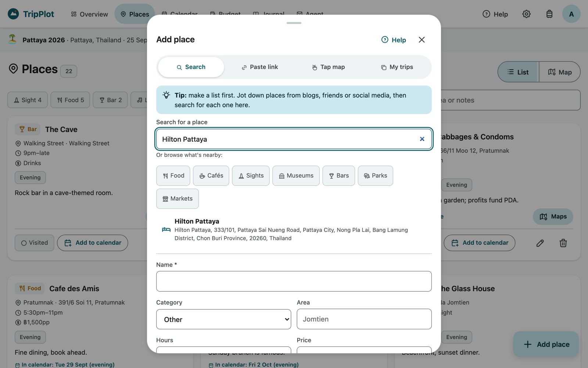Browse nearby Cafés

point(211,176)
